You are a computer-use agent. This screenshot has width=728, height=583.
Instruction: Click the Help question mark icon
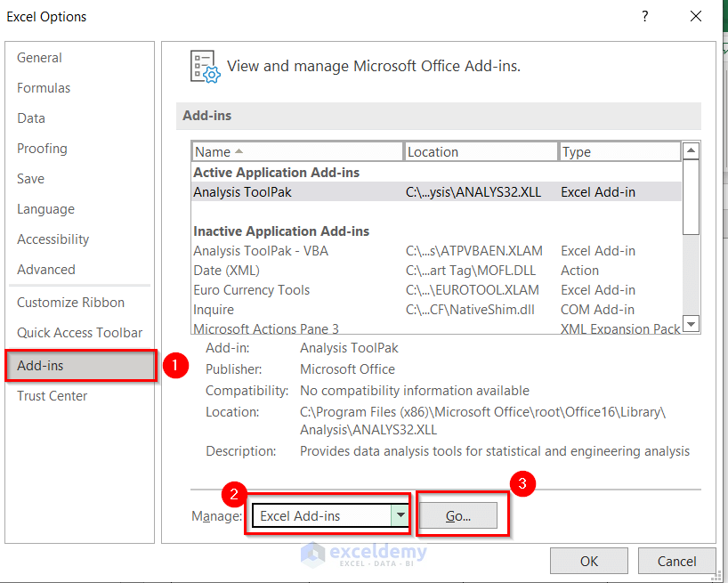[x=645, y=17]
